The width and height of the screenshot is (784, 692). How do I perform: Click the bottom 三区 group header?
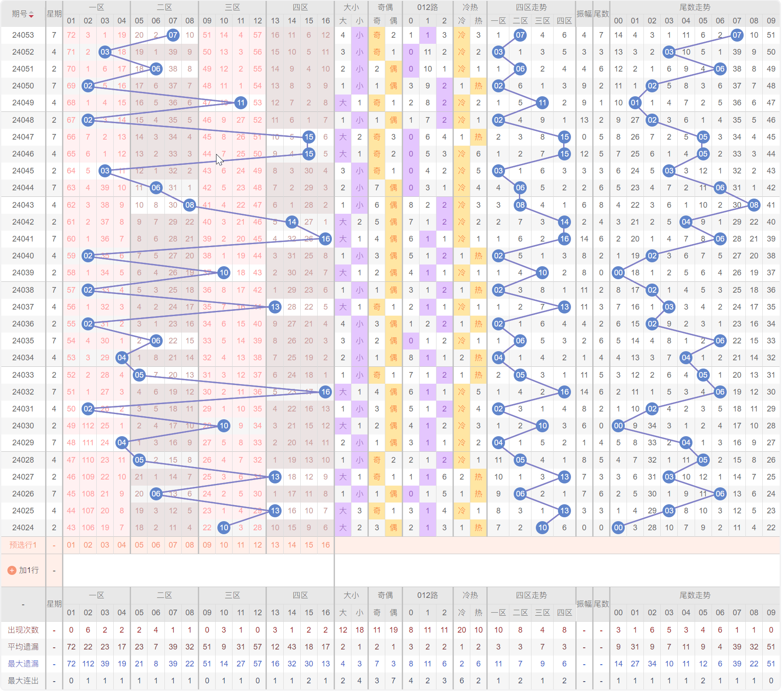pos(233,595)
